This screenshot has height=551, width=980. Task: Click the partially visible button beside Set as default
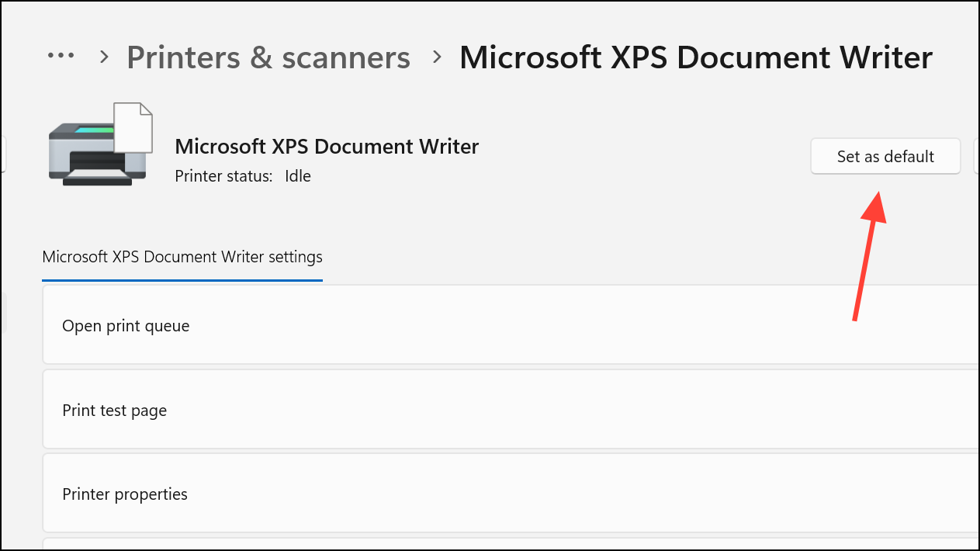point(976,156)
